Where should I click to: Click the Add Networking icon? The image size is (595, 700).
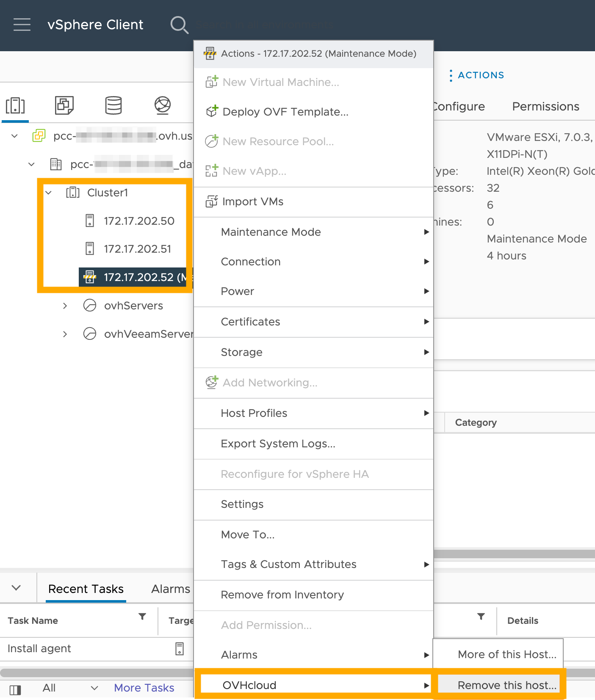click(x=212, y=382)
